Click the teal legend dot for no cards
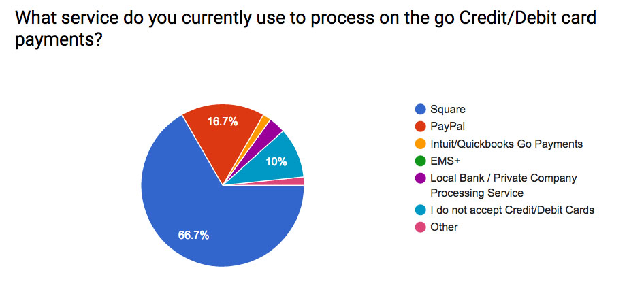 [421, 210]
